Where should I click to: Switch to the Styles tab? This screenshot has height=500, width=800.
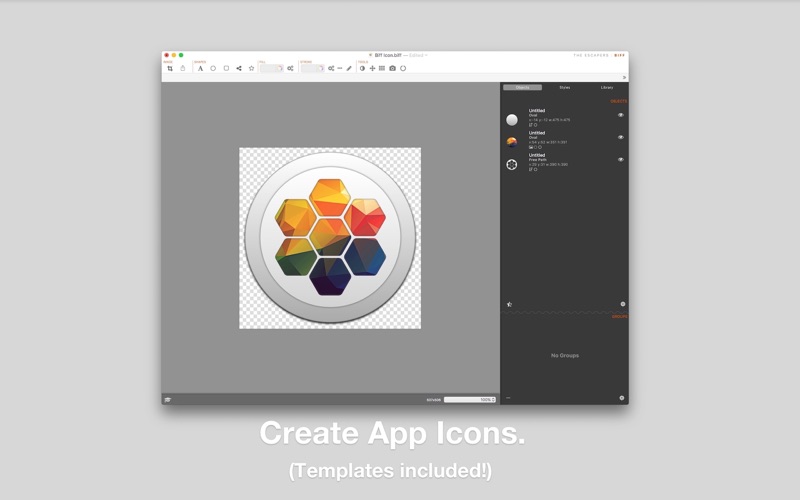click(565, 87)
